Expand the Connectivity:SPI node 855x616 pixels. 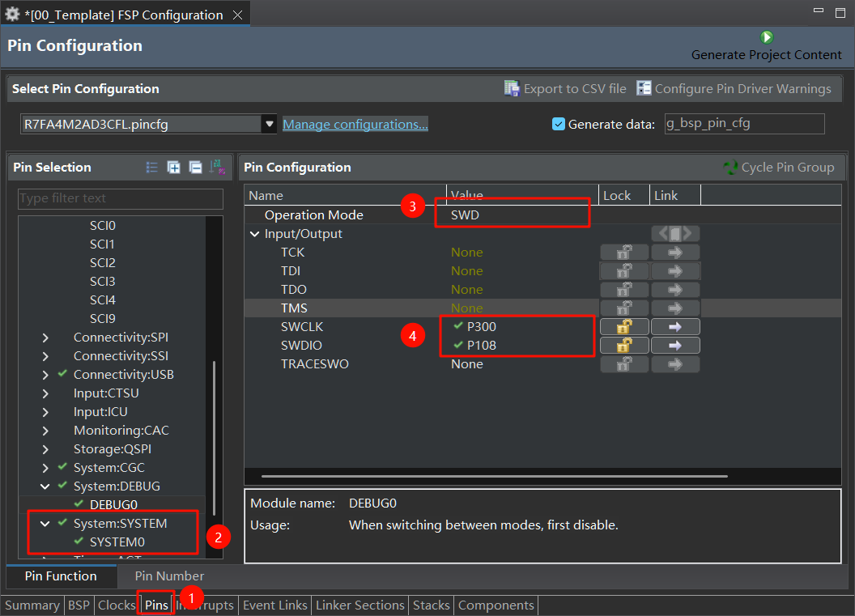[x=45, y=338]
